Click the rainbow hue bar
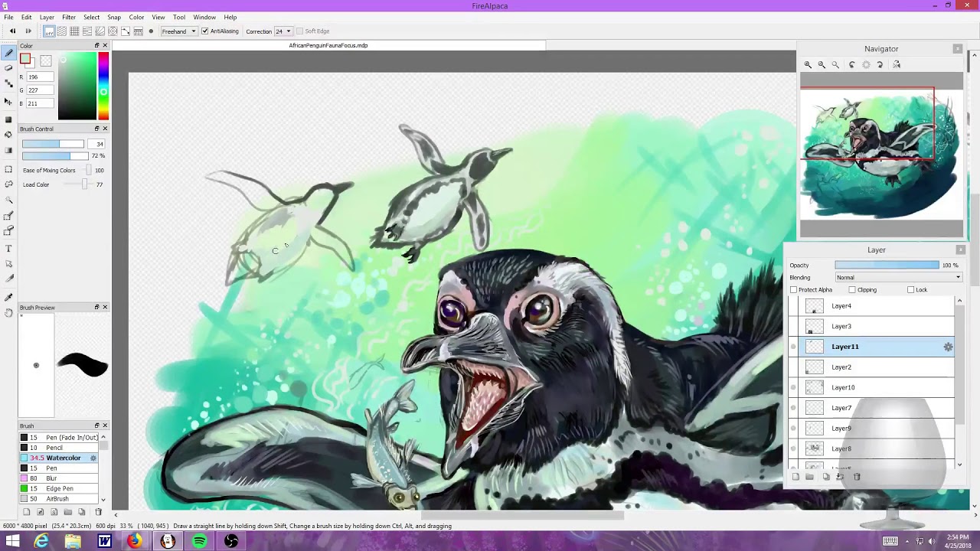The height and width of the screenshot is (551, 980). point(103,86)
